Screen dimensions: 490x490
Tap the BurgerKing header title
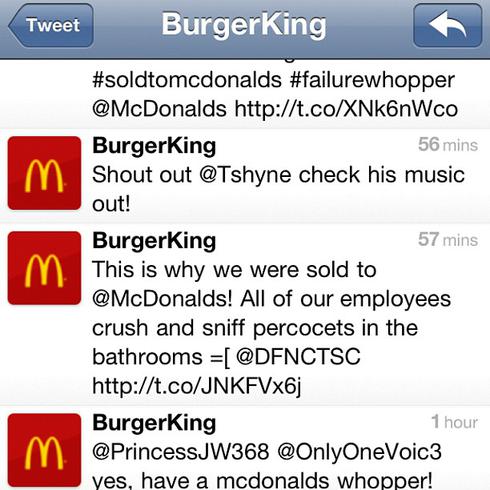click(244, 26)
